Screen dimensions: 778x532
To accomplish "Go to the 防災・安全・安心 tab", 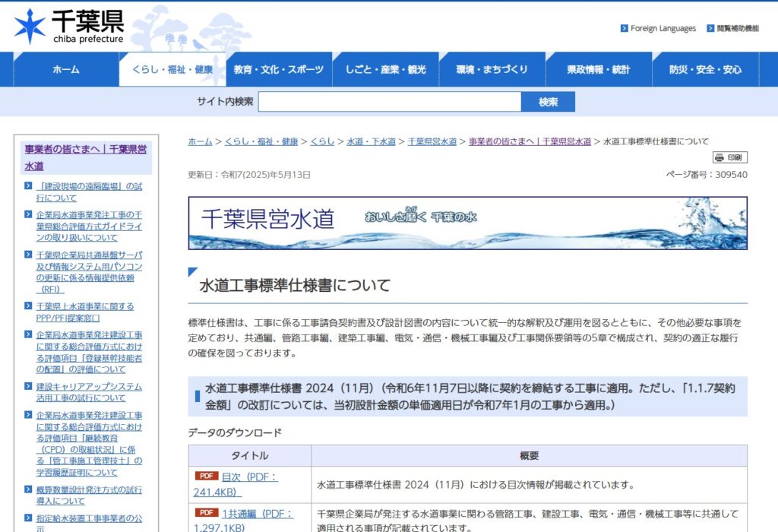I will 705,69.
